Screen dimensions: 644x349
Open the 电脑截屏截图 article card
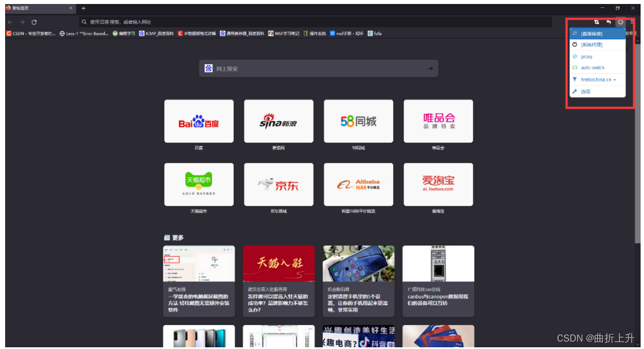coord(199,281)
